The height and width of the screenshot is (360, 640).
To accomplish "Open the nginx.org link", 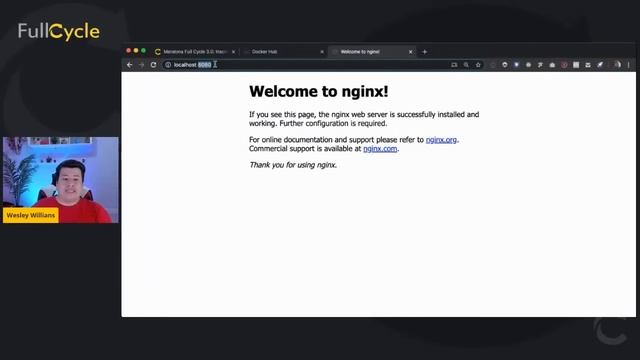I will coord(441,140).
